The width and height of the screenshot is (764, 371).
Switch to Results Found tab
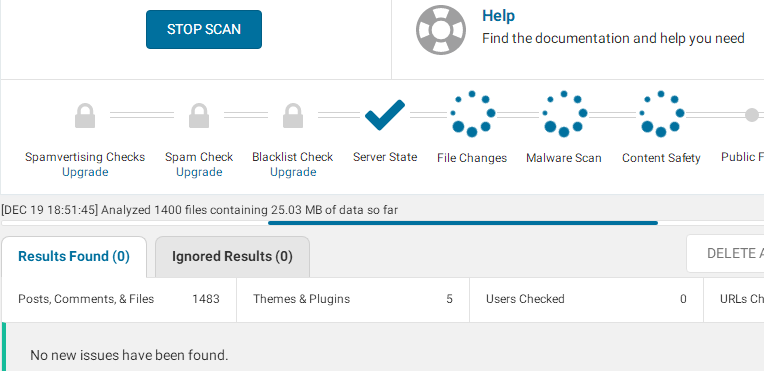tap(74, 257)
